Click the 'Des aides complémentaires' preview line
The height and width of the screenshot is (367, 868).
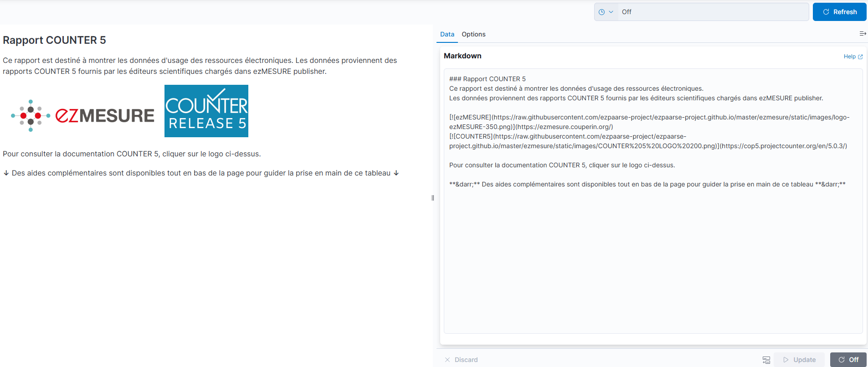[201, 173]
